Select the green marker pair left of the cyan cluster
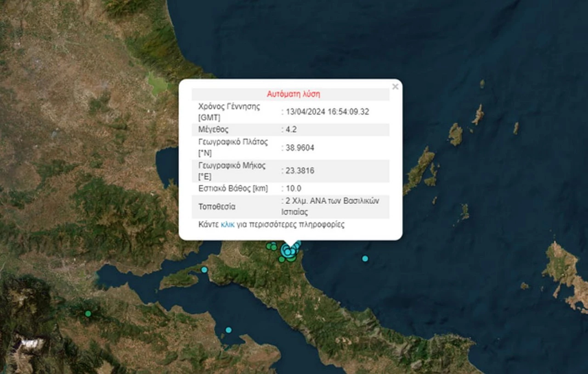The height and width of the screenshot is (374, 588). (x=271, y=246)
